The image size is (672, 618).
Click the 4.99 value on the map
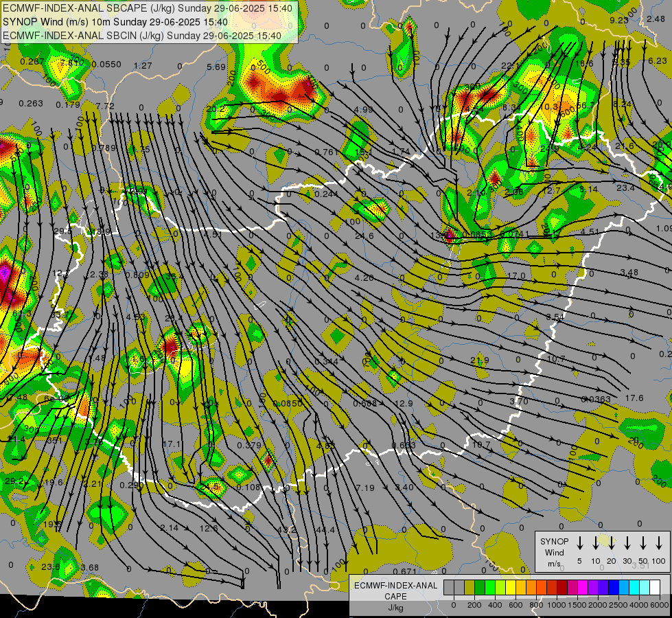coord(363,110)
